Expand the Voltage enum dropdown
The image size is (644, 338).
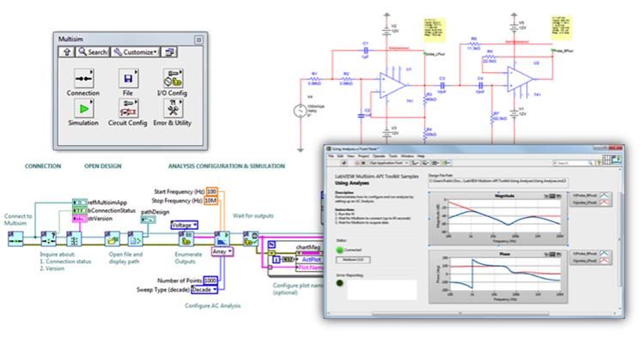click(x=185, y=226)
